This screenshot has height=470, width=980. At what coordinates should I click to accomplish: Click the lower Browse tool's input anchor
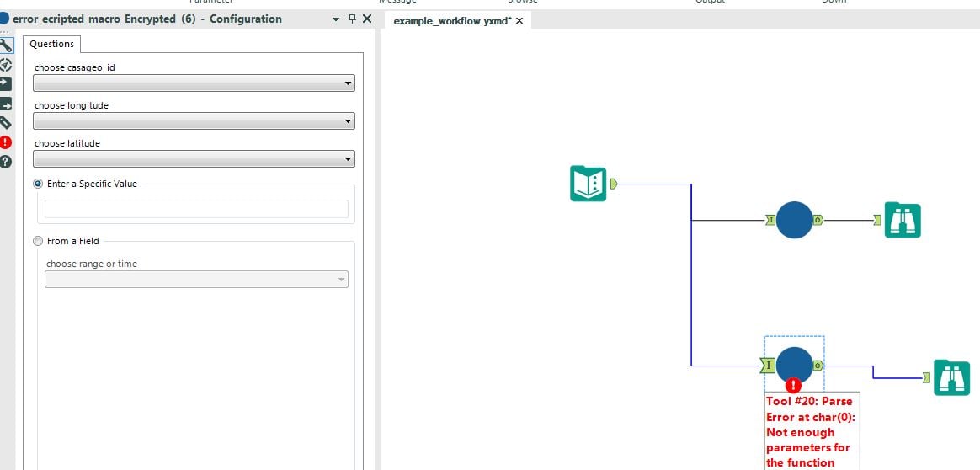pyautogui.click(x=926, y=377)
